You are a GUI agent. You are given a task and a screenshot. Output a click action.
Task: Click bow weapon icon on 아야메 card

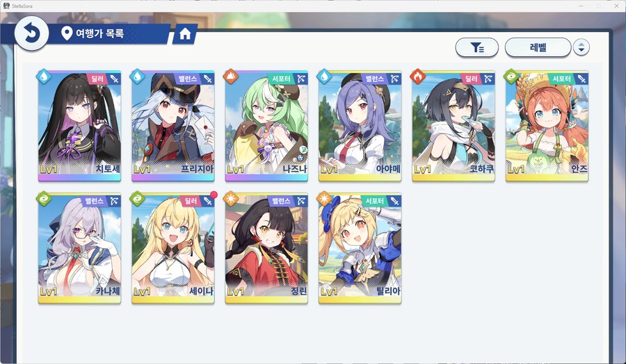394,79
